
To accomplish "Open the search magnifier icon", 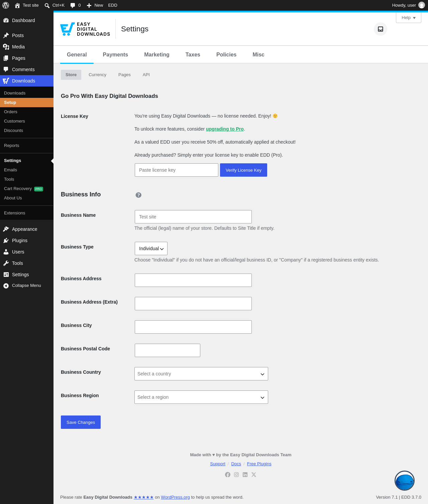I will pos(47,5).
